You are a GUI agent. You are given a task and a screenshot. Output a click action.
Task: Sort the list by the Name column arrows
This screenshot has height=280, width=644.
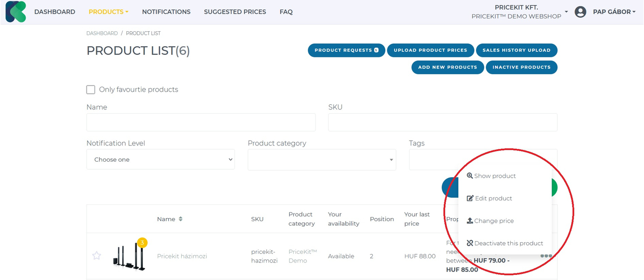(181, 219)
